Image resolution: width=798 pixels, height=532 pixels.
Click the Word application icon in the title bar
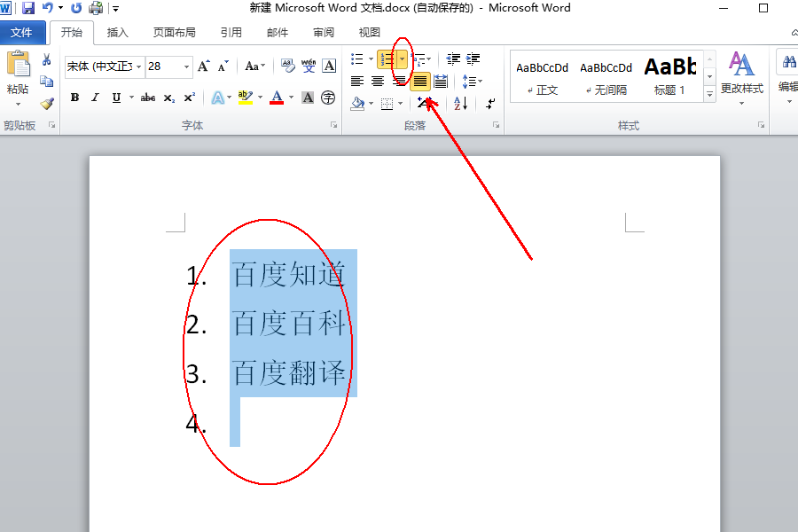(x=5, y=8)
